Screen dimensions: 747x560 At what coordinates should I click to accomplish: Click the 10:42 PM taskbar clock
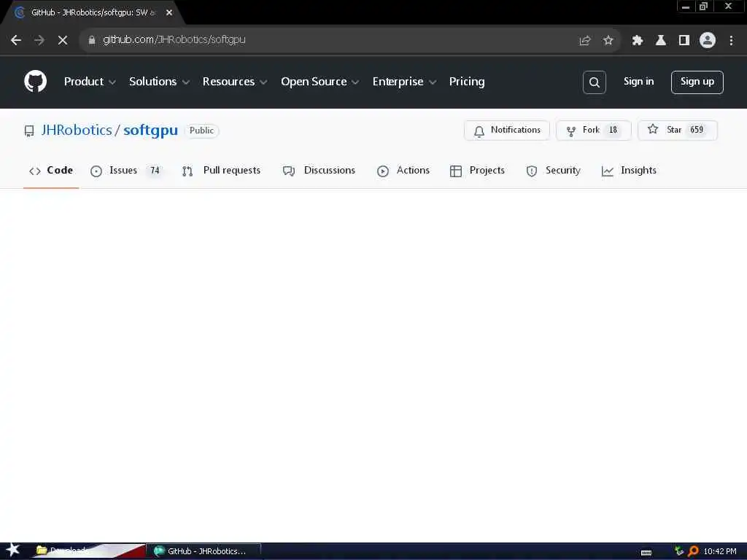coord(720,551)
